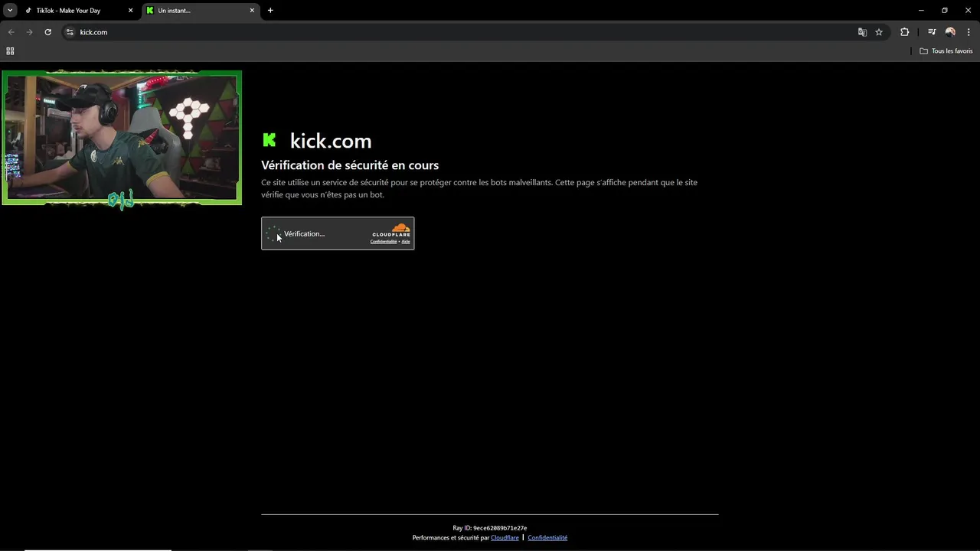Go forward to next page
The image size is (980, 551).
pyautogui.click(x=30, y=32)
